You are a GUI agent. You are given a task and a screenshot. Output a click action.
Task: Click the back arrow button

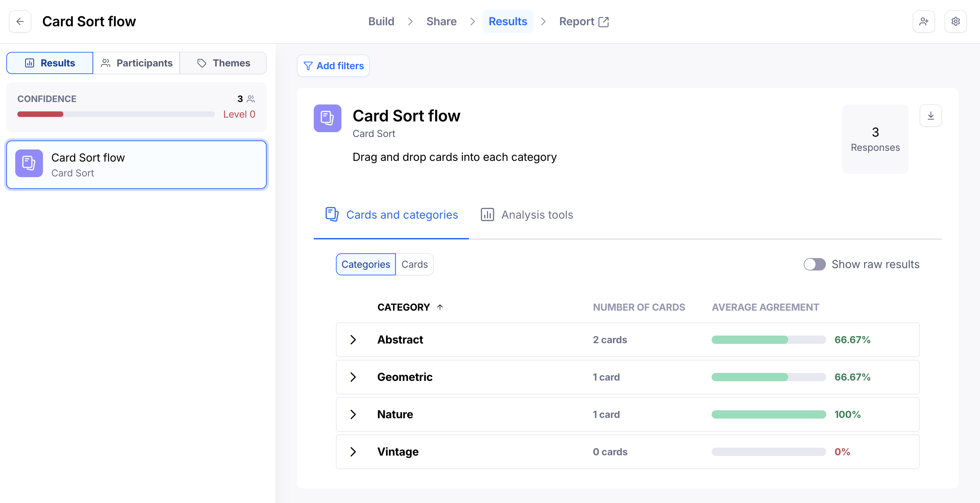pos(20,22)
